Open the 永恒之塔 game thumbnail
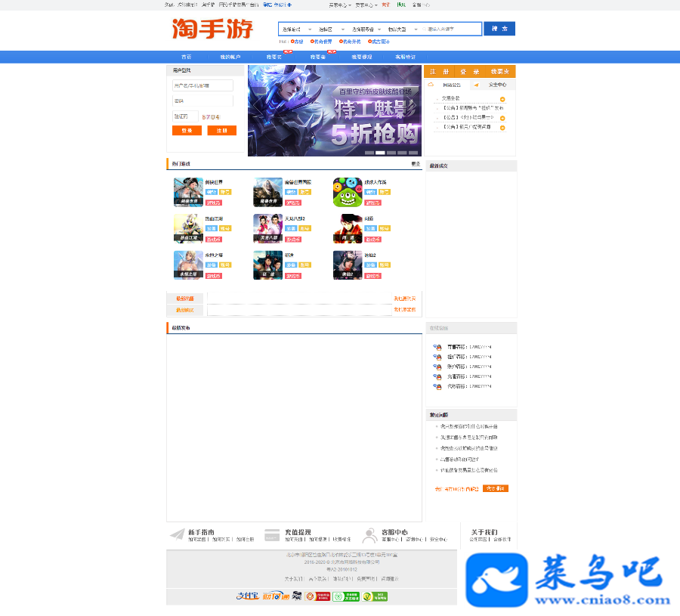This screenshot has height=616, width=680. 188,265
